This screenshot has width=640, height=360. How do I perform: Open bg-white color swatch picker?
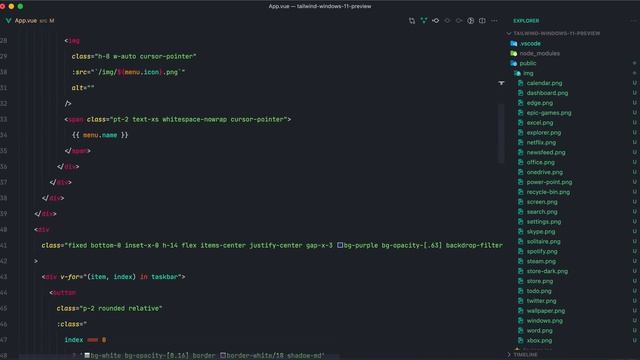87,356
